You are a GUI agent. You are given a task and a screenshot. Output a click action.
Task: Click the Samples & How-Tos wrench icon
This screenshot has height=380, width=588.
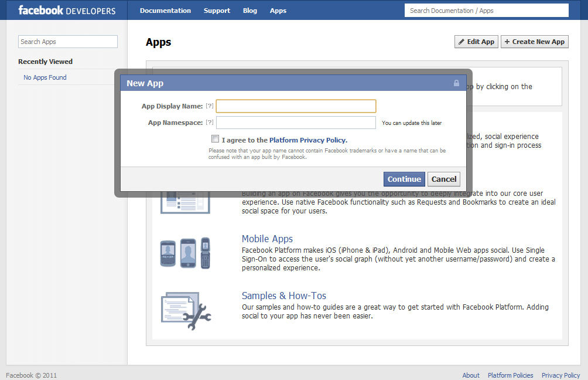pos(186,311)
